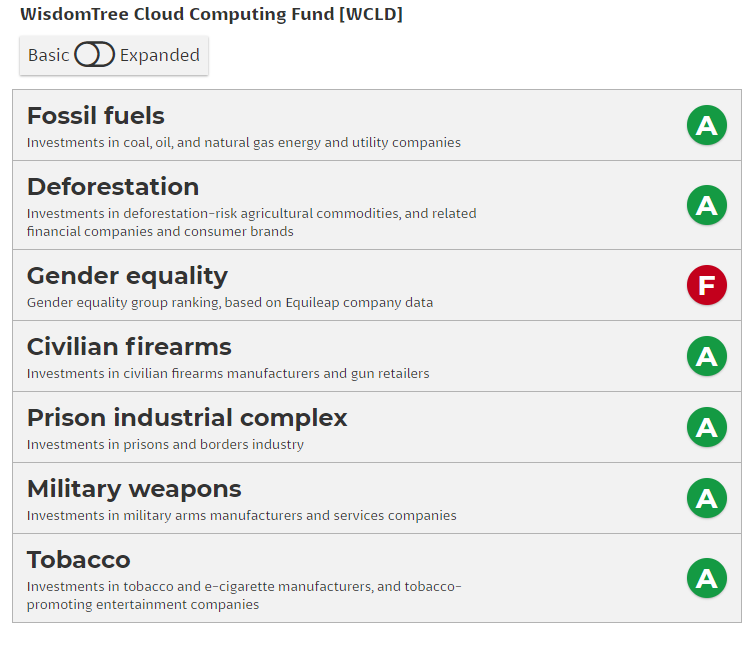This screenshot has width=754, height=645.
Task: Click the tobacco and e-cigarette manufacturers description
Action: [x=244, y=587]
